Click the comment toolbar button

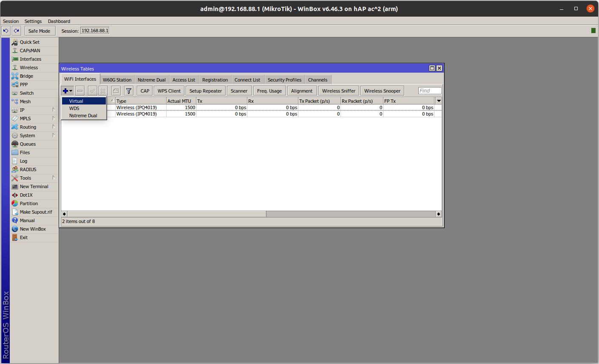click(x=116, y=91)
